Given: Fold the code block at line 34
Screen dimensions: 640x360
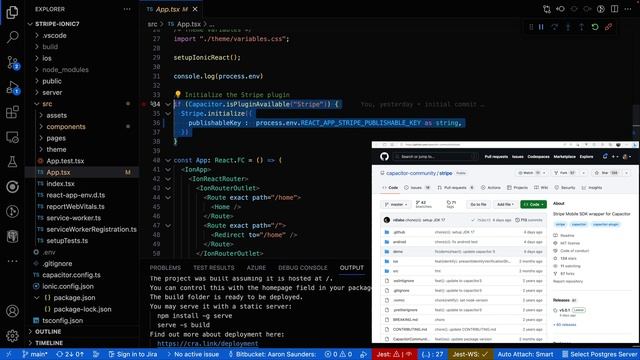Looking at the screenshot, I should click(x=168, y=104).
